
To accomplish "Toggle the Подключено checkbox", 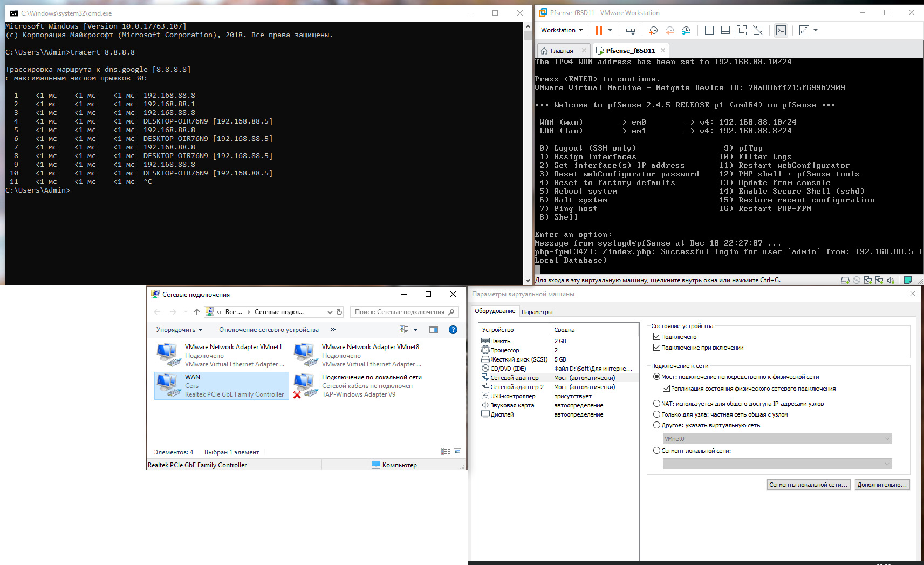I will coord(656,337).
